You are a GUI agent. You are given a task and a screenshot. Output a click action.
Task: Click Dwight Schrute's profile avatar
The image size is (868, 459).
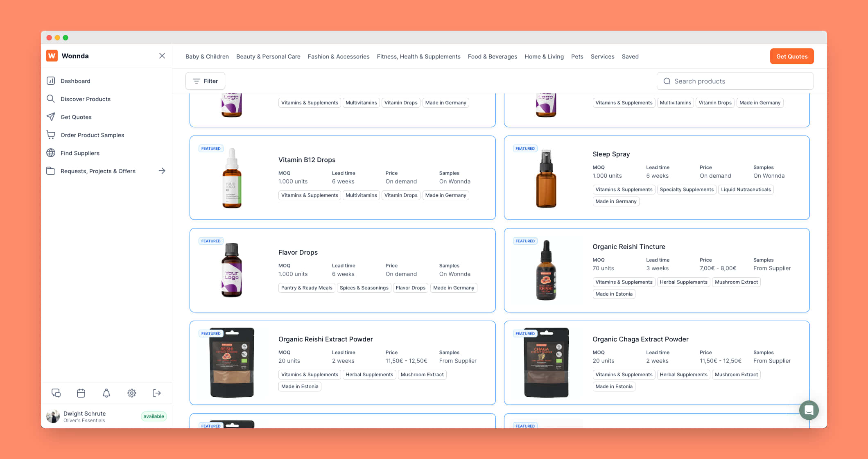tap(53, 416)
